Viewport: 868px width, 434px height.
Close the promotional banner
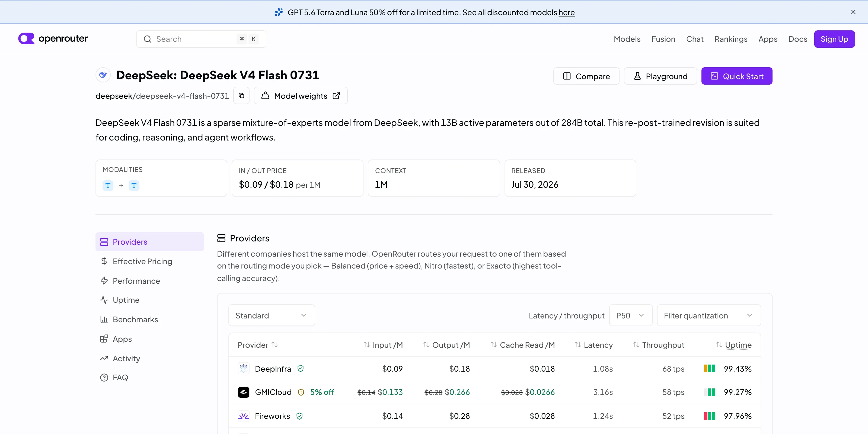pyautogui.click(x=853, y=12)
